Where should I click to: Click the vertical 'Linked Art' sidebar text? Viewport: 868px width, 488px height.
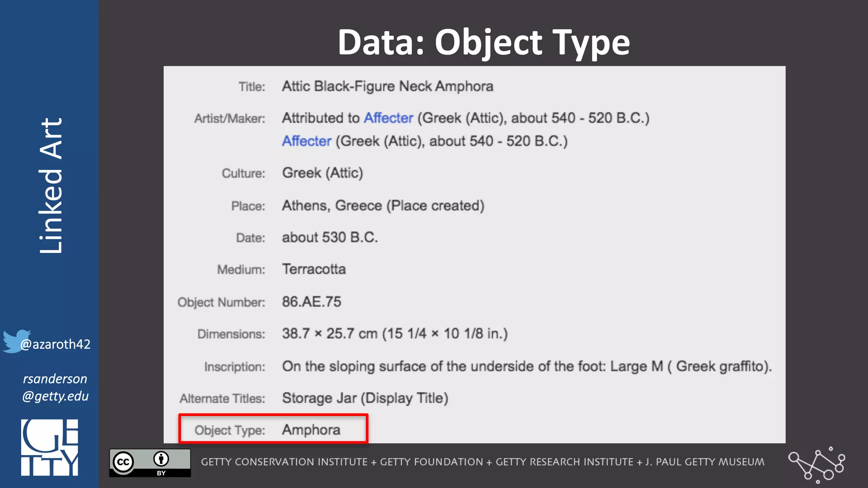(x=51, y=186)
